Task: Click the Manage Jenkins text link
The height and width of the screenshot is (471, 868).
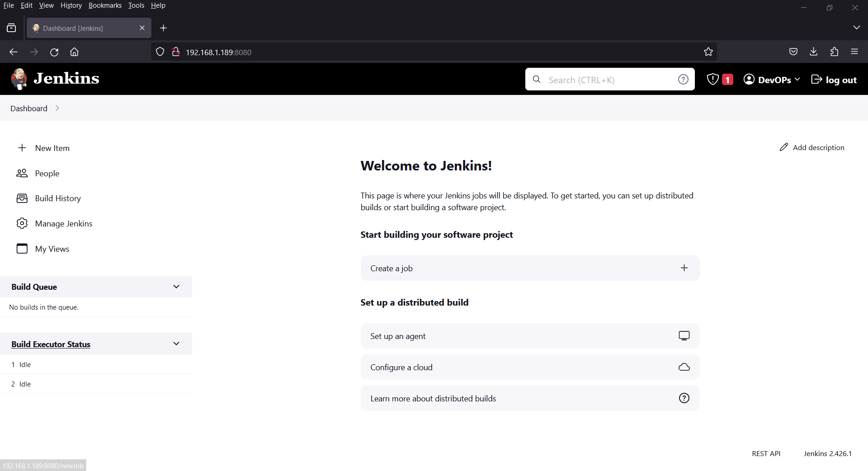Action: tap(64, 224)
